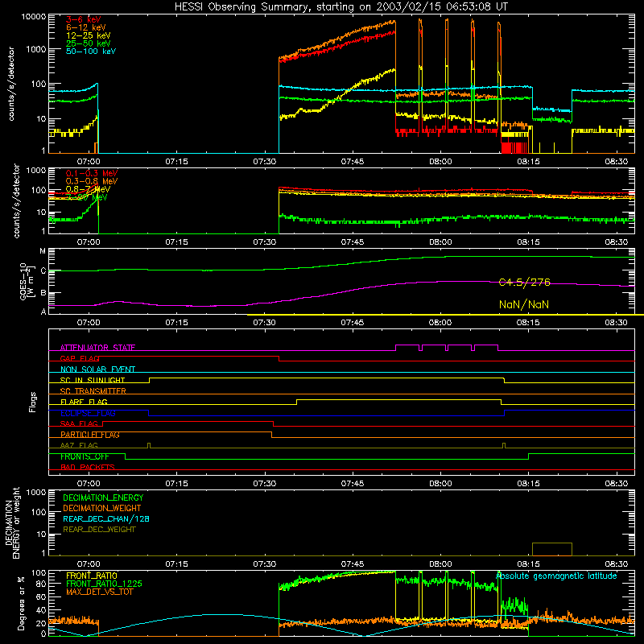The width and height of the screenshot is (644, 644).
Task: Select the PARTICLE_FLAG label
Action: click(x=90, y=435)
